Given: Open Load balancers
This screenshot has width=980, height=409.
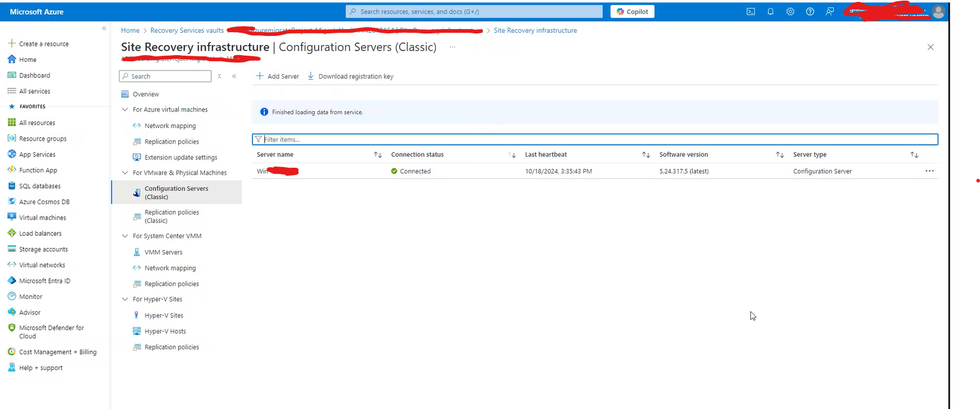Looking at the screenshot, I should 34,233.
